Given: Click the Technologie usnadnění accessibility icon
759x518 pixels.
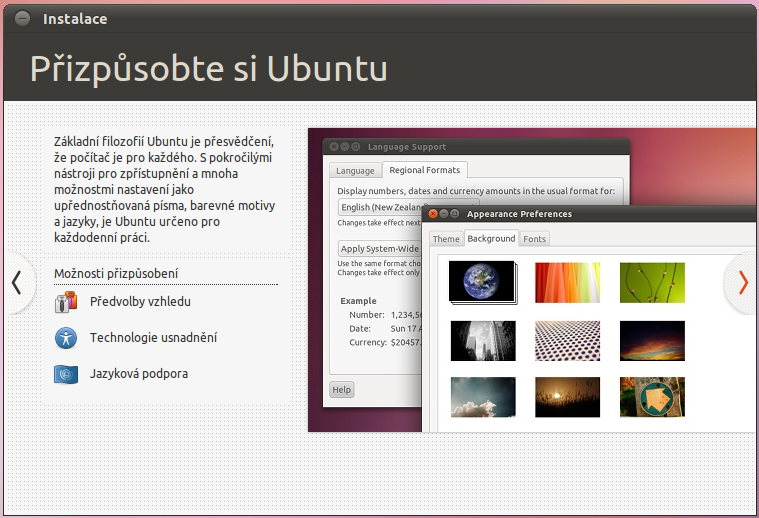Looking at the screenshot, I should pyautogui.click(x=66, y=338).
